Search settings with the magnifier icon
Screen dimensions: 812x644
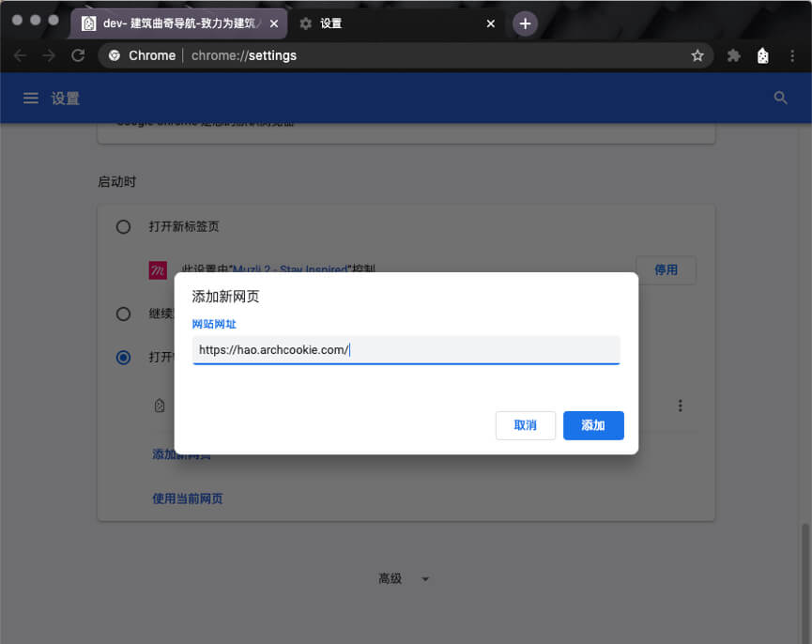point(780,98)
